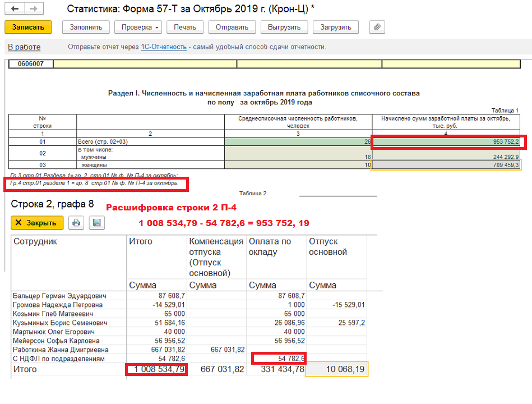The image size is (532, 404).
Task: Open attachments with the paperclip icon
Action: (377, 27)
